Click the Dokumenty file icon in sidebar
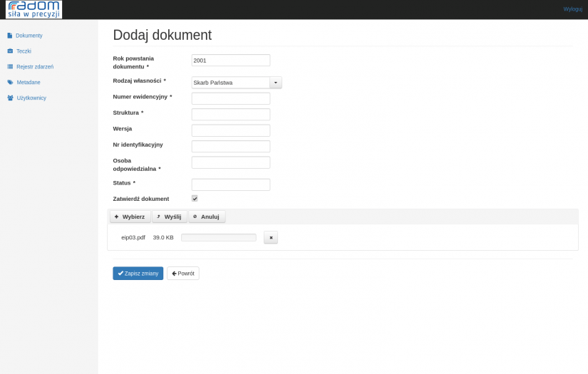This screenshot has height=374, width=588. point(10,36)
